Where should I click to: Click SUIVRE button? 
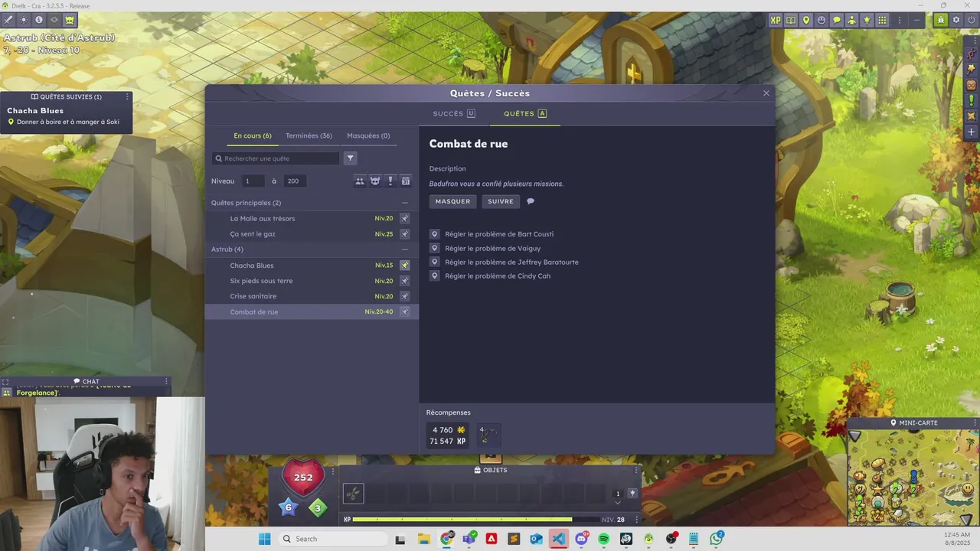(501, 201)
